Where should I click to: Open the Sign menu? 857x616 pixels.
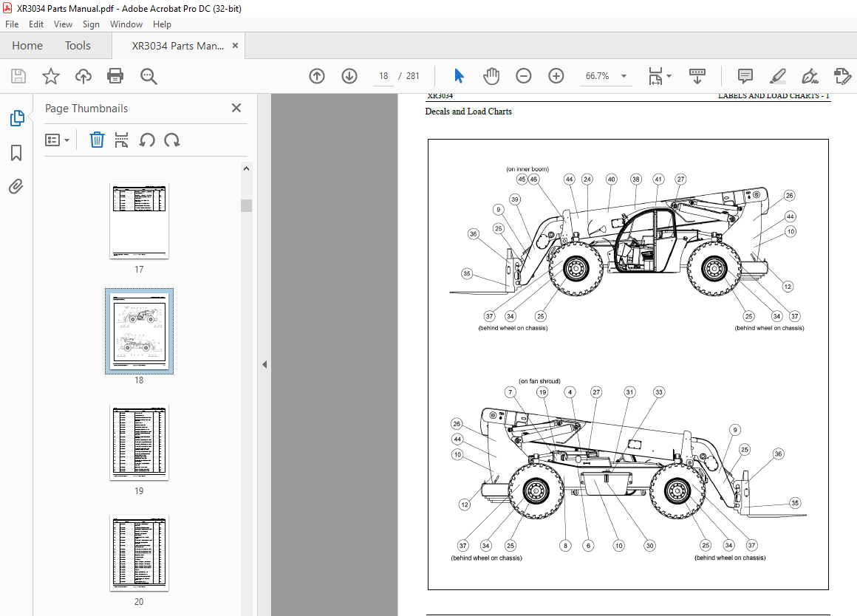(91, 24)
